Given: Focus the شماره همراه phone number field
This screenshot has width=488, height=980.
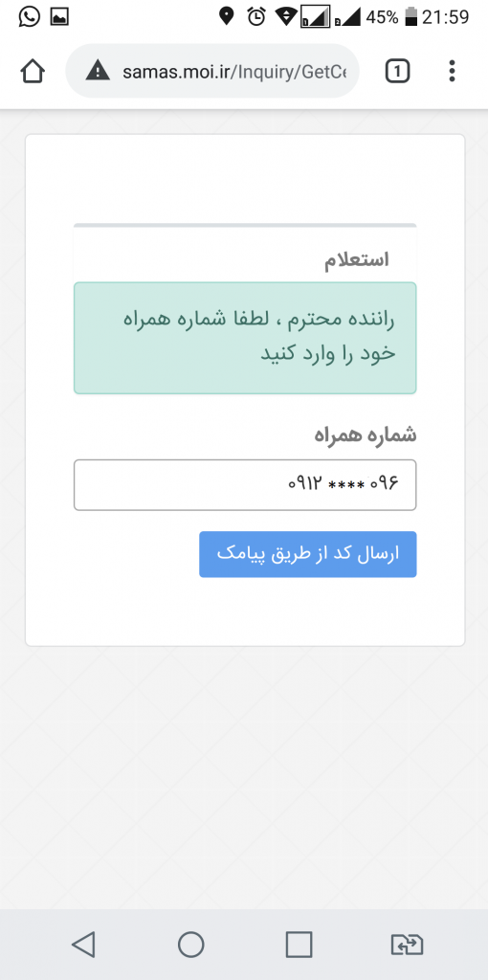Looking at the screenshot, I should point(245,485).
